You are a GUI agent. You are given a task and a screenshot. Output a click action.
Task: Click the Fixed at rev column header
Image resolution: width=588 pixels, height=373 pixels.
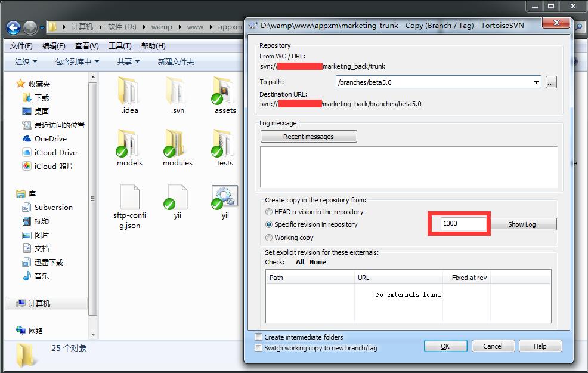click(466, 278)
